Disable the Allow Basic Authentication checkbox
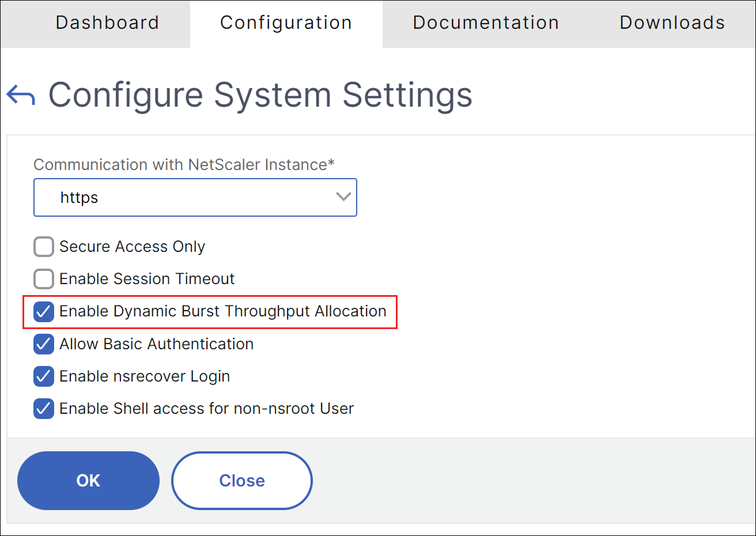 point(44,344)
